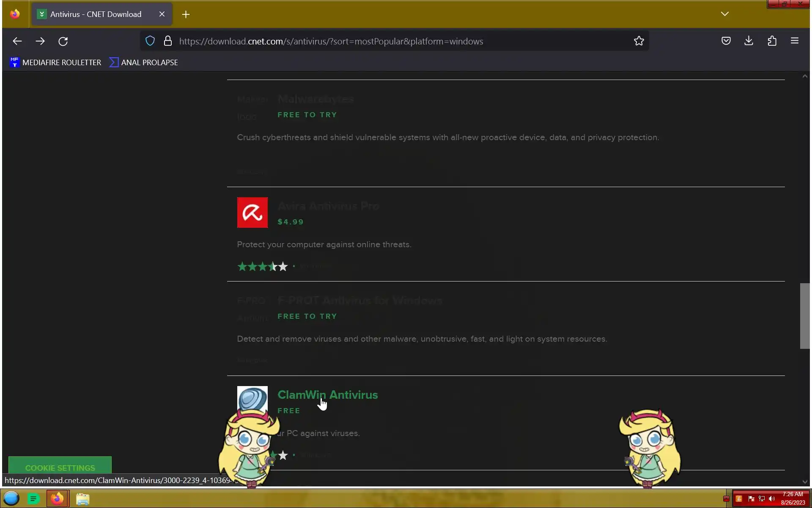Open the Firefox hamburger menu

coord(794,41)
